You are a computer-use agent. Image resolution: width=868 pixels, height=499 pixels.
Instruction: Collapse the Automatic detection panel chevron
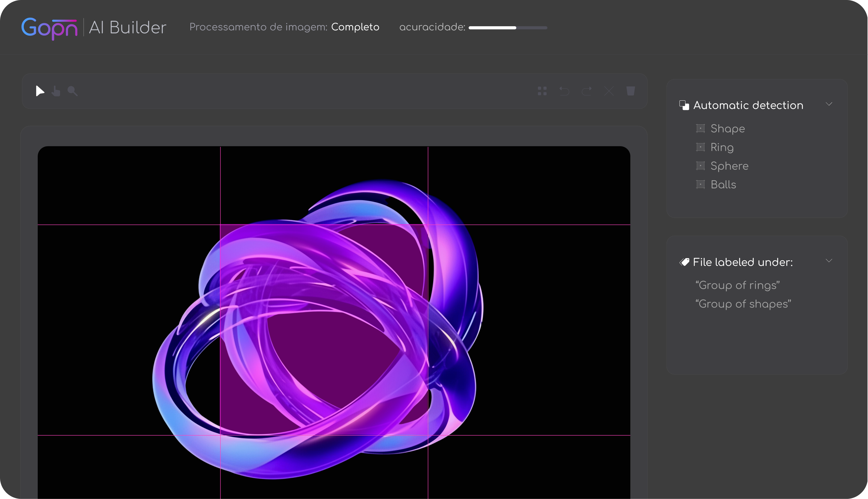click(829, 104)
